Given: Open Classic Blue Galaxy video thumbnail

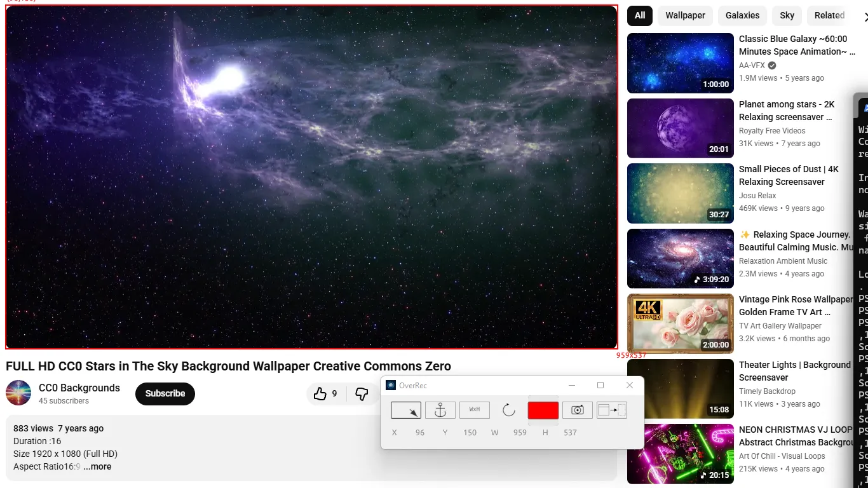Looking at the screenshot, I should [681, 63].
